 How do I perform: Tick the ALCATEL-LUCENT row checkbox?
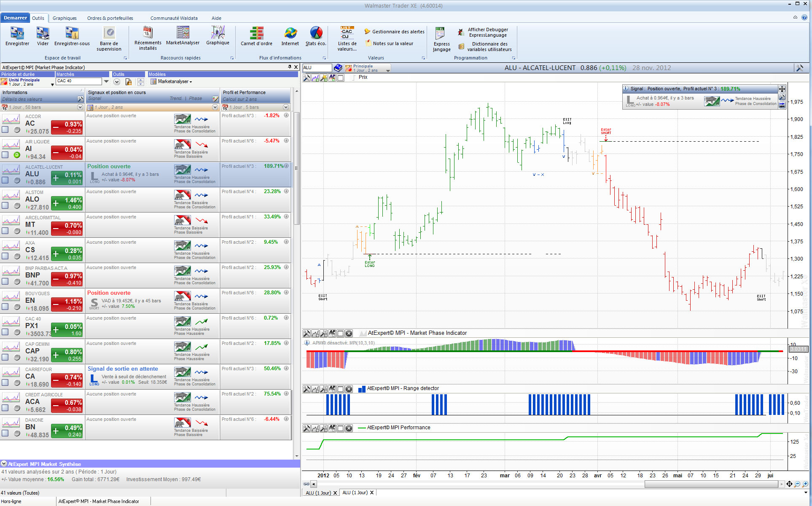click(5, 180)
